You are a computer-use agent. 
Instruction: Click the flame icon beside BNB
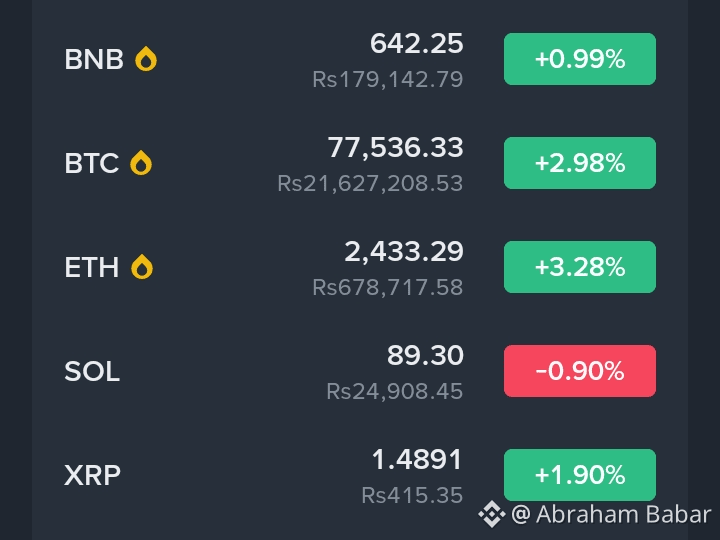[146, 59]
